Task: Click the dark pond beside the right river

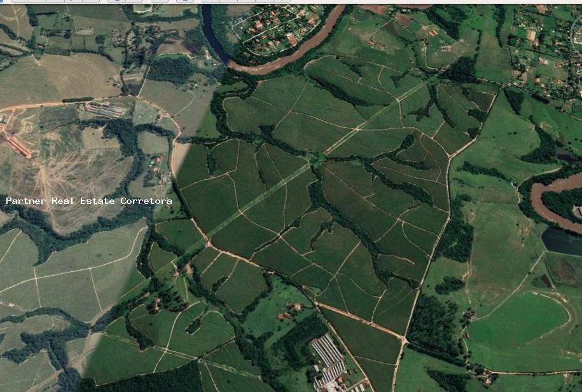Action: click(562, 241)
